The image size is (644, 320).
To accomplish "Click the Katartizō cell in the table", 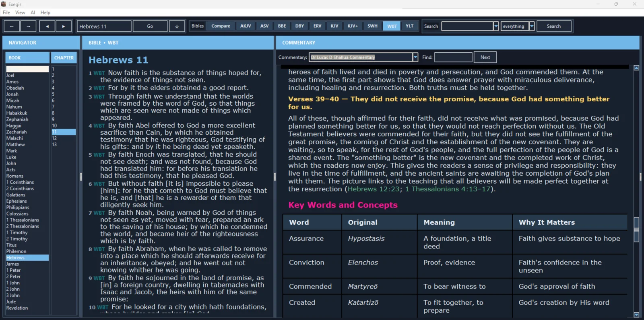I will [x=380, y=306].
